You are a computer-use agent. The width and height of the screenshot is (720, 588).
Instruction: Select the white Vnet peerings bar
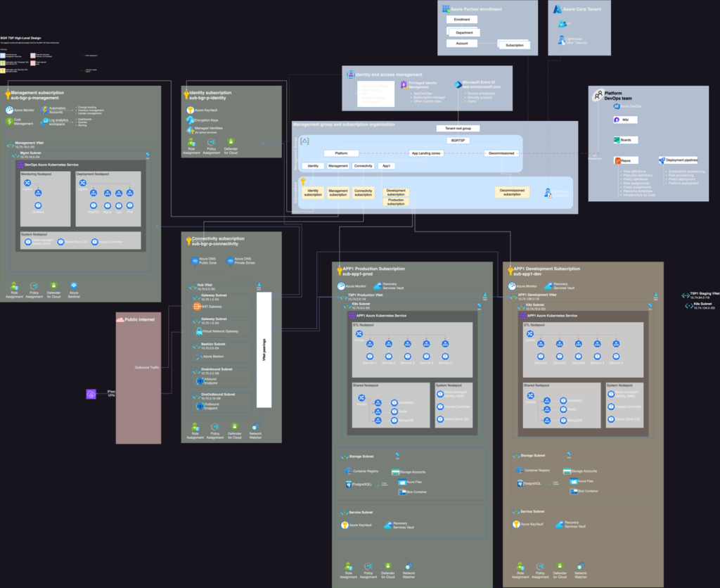click(x=264, y=350)
